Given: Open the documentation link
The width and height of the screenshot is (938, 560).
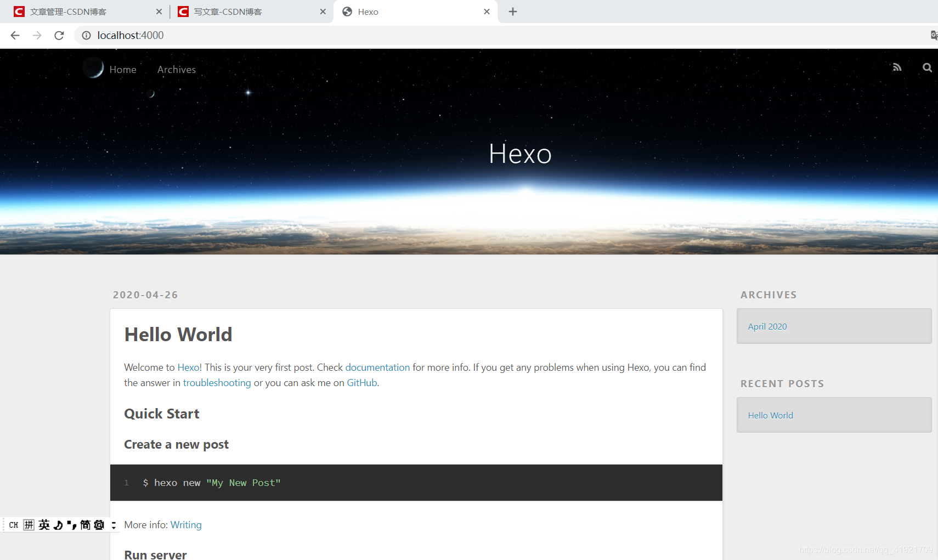Looking at the screenshot, I should (377, 367).
